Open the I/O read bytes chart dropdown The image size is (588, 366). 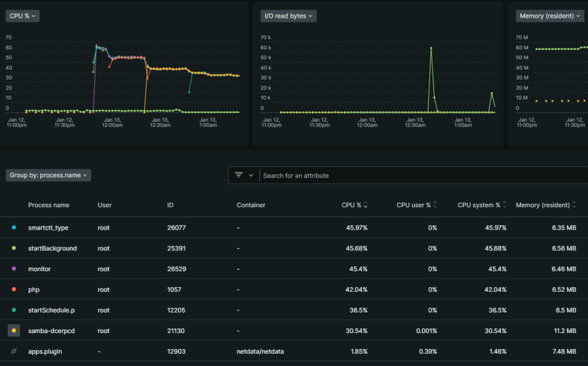point(288,16)
